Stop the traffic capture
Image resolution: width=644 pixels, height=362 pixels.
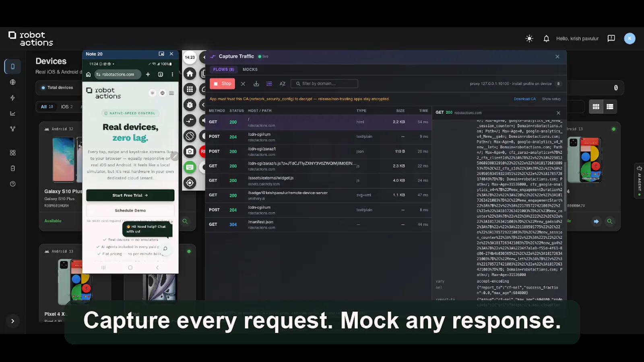(x=223, y=84)
